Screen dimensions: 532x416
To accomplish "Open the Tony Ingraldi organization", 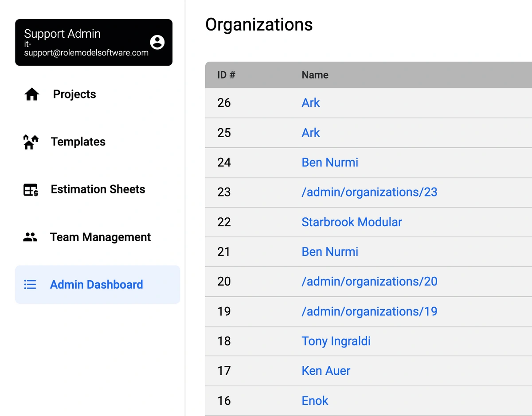I will coord(336,341).
